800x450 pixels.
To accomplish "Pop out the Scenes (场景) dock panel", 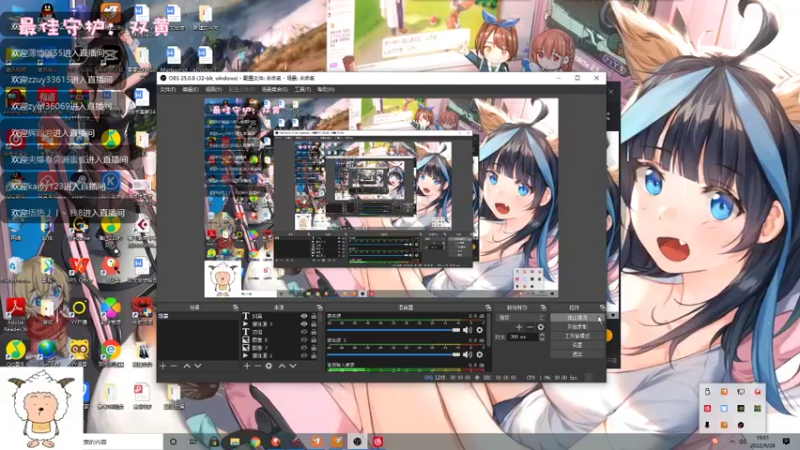I will (235, 308).
